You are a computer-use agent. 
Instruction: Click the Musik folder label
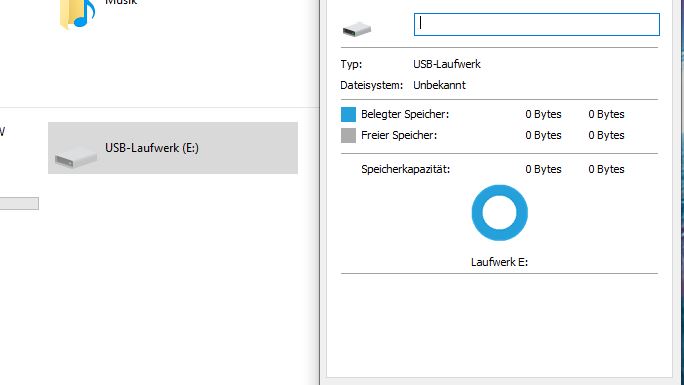[121, 3]
